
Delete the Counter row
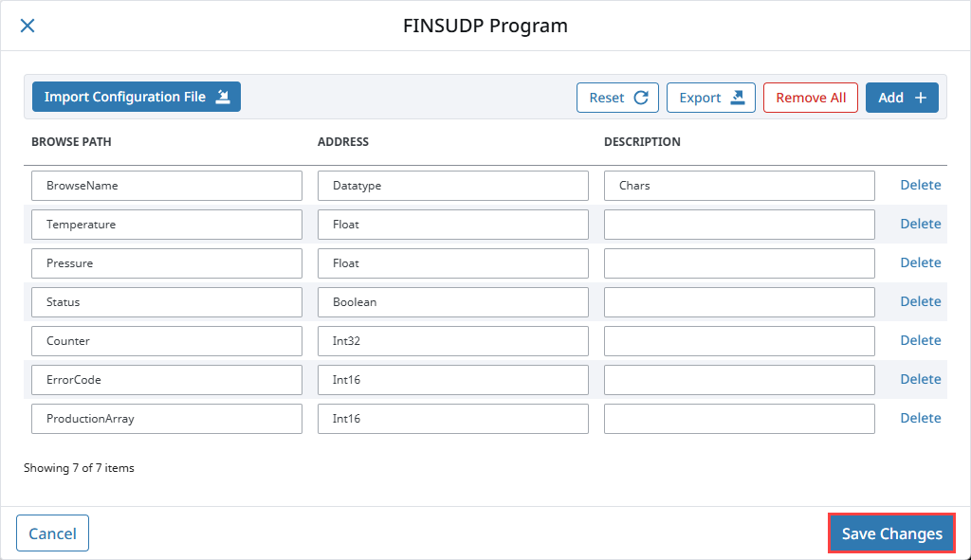coord(920,340)
